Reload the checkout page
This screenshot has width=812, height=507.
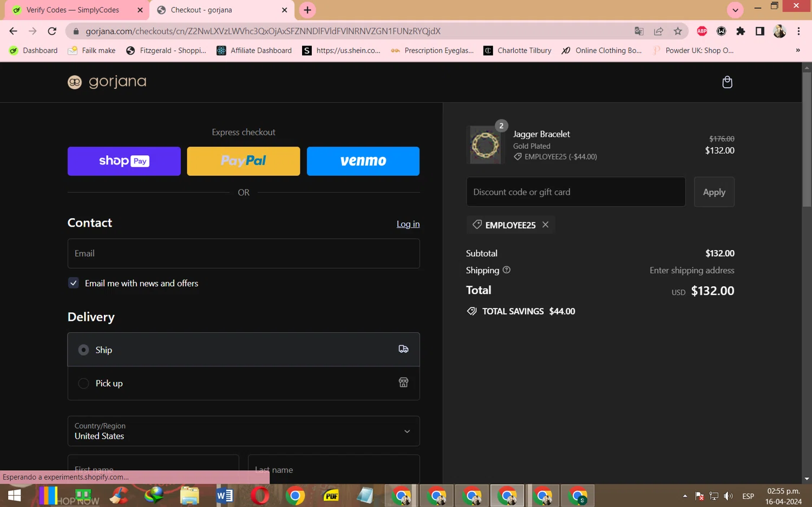tap(52, 31)
